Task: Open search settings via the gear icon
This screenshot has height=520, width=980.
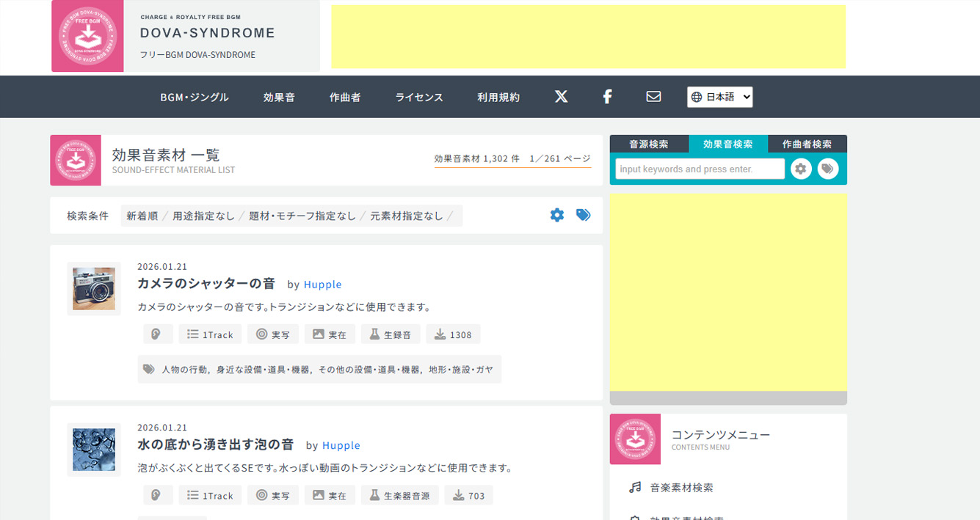Action: coord(800,169)
